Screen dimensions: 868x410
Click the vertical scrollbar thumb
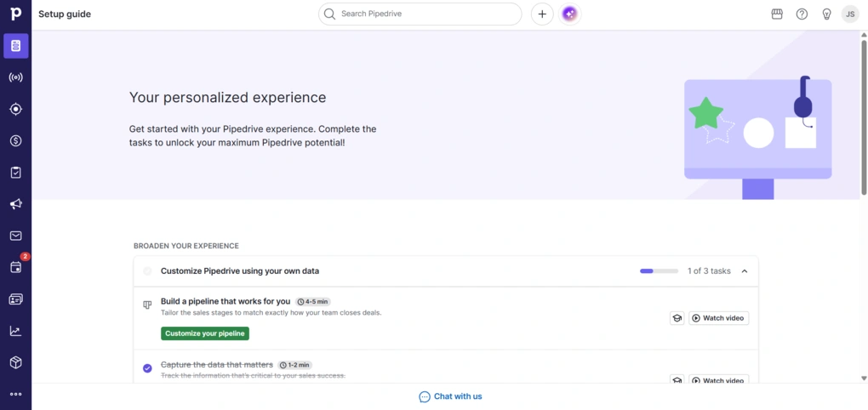[x=864, y=117]
